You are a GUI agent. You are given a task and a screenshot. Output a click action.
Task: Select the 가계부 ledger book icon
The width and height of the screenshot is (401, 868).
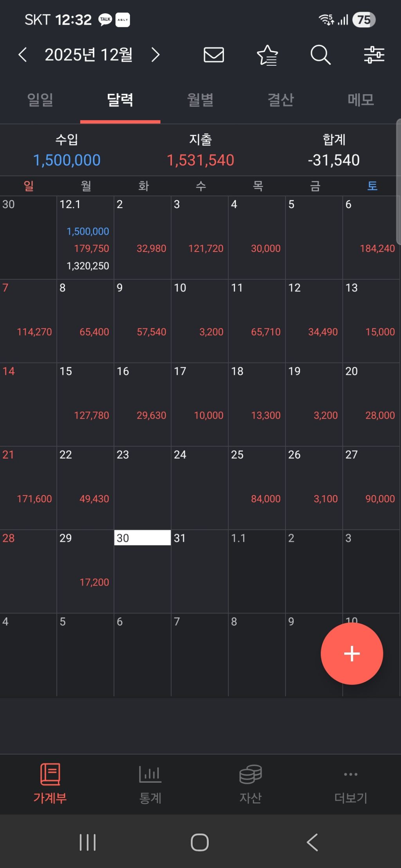50,774
